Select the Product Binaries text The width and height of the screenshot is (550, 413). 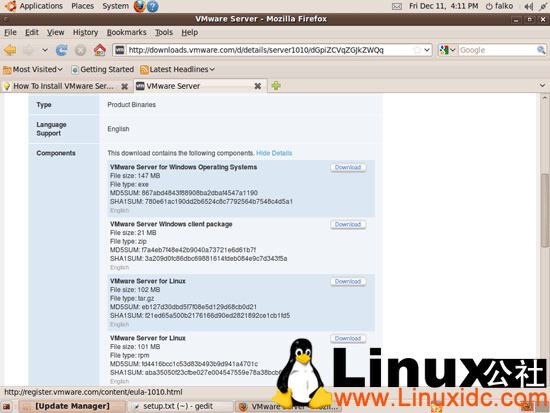[132, 105]
